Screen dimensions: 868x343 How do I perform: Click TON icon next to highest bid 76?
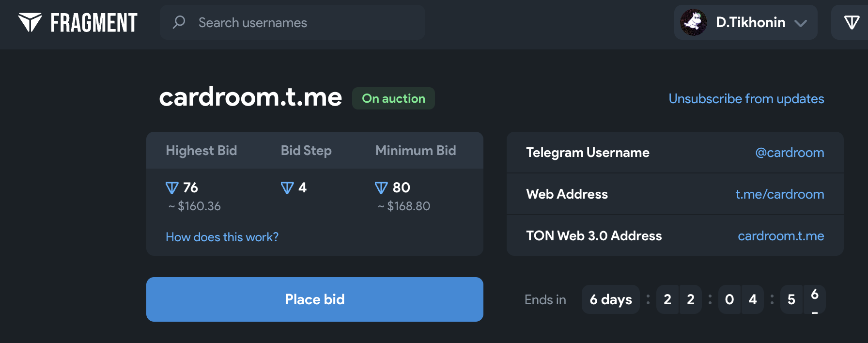(172, 187)
